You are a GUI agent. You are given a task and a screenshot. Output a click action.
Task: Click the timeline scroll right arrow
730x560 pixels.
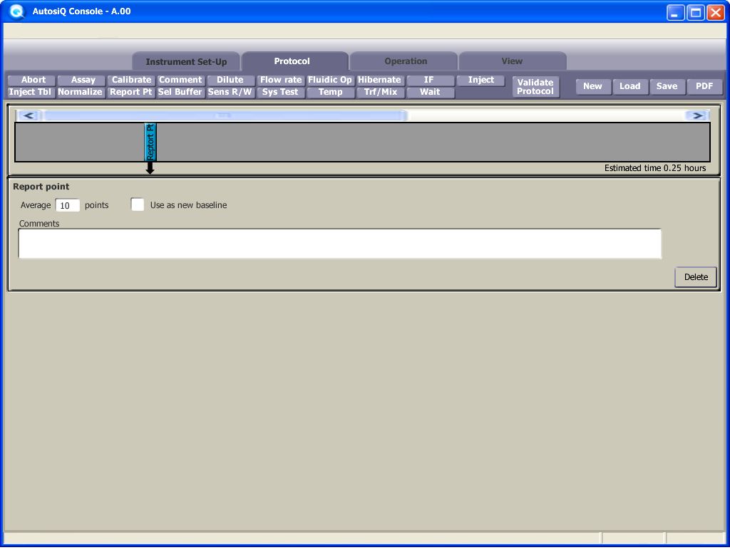pyautogui.click(x=697, y=115)
